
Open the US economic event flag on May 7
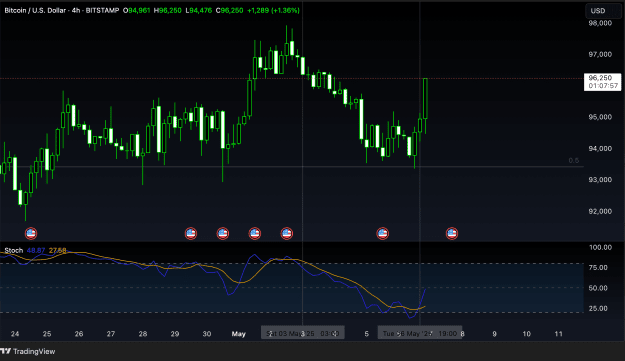pyautogui.click(x=452, y=233)
